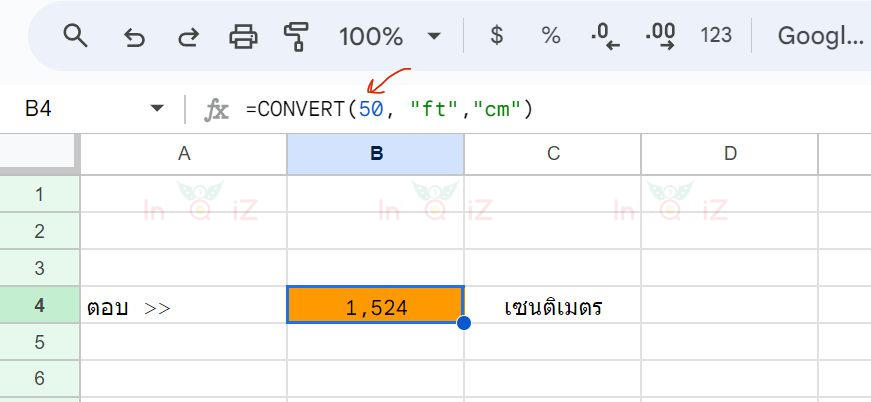871x402 pixels.
Task: Click the blue fill handle of B4
Action: click(464, 323)
